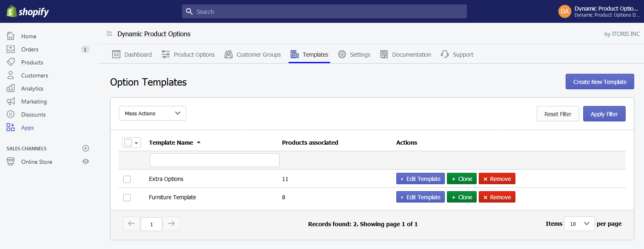Open Discounts in the sidebar
The image size is (644, 249).
pyautogui.click(x=33, y=115)
